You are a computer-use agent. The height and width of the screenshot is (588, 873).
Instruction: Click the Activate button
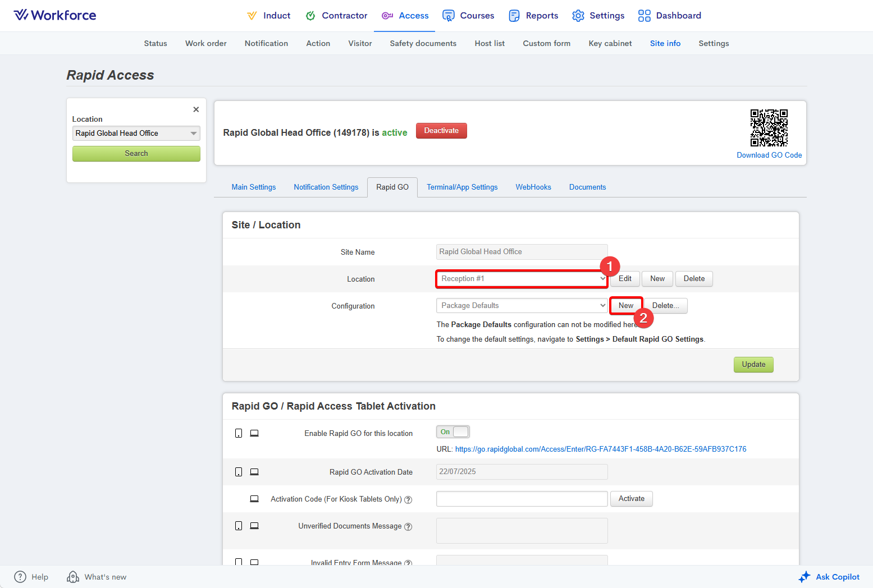click(x=632, y=499)
